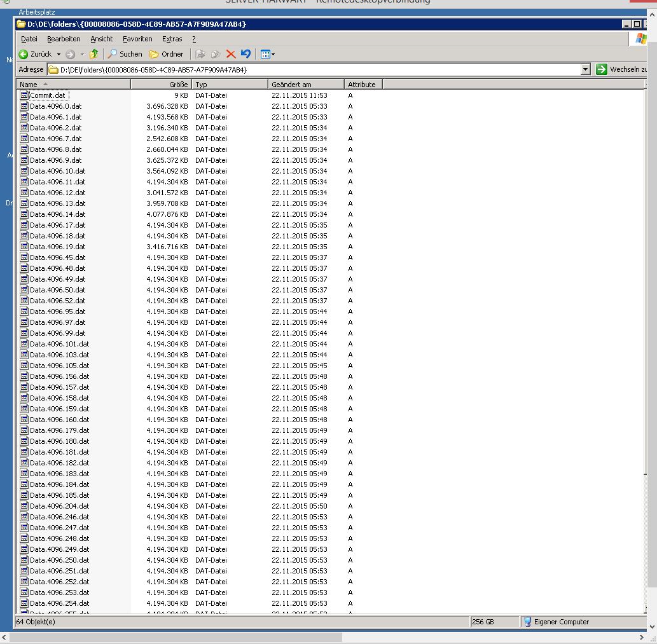This screenshot has height=644, width=657.
Task: Open the Extras menu
Action: click(x=172, y=39)
